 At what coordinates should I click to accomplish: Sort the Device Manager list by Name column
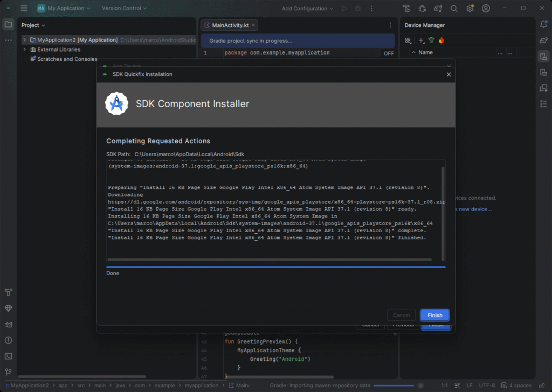(x=425, y=52)
